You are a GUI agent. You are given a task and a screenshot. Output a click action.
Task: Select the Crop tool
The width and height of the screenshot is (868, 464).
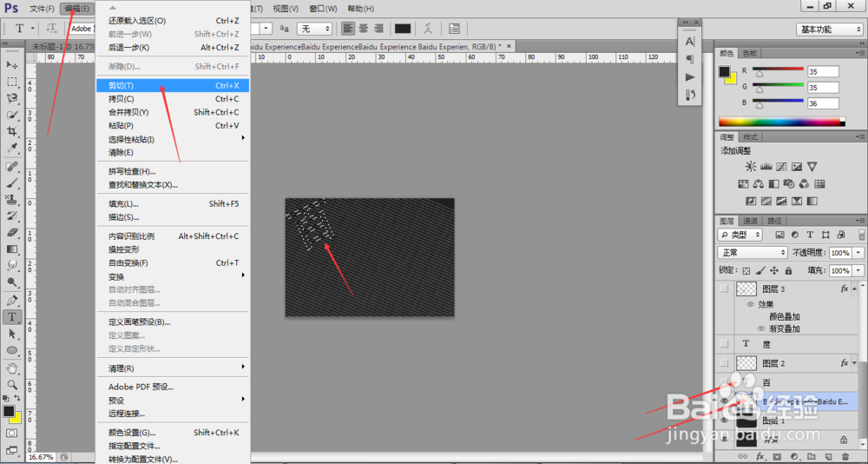[12, 131]
